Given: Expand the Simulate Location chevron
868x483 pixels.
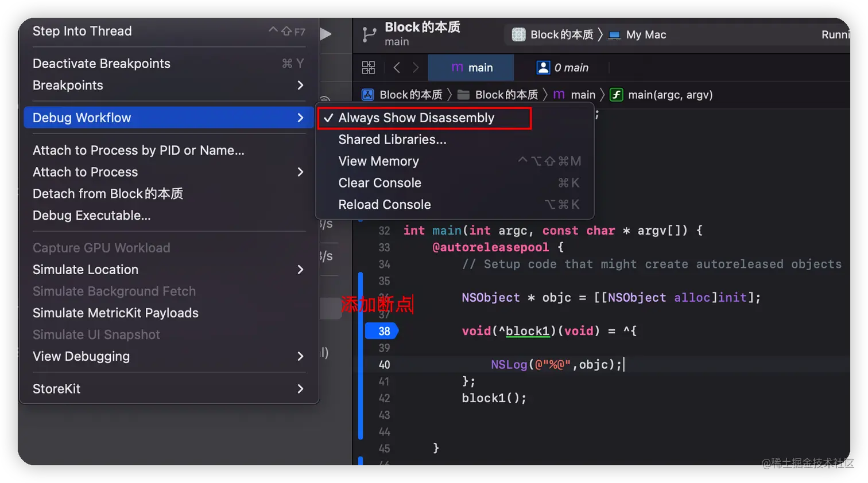Looking at the screenshot, I should (x=300, y=270).
